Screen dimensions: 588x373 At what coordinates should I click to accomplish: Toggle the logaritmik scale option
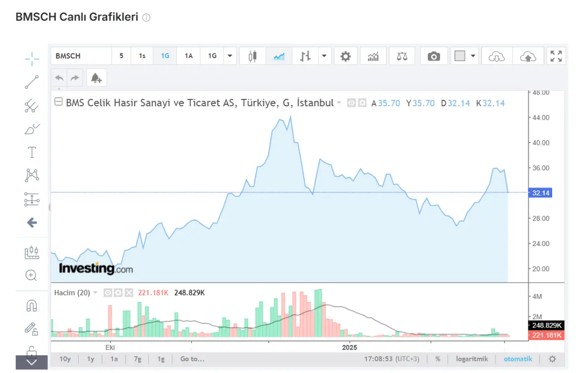pos(472,359)
